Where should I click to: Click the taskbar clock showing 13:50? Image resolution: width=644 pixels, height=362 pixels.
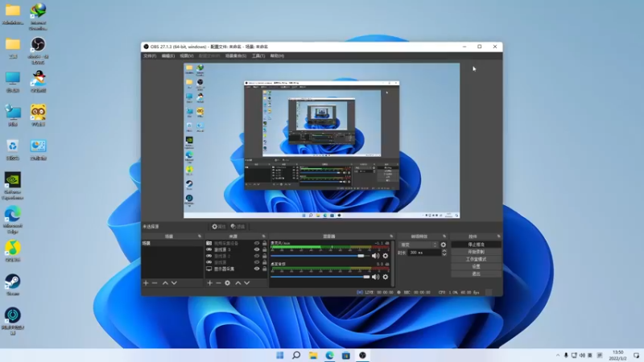[618, 356]
